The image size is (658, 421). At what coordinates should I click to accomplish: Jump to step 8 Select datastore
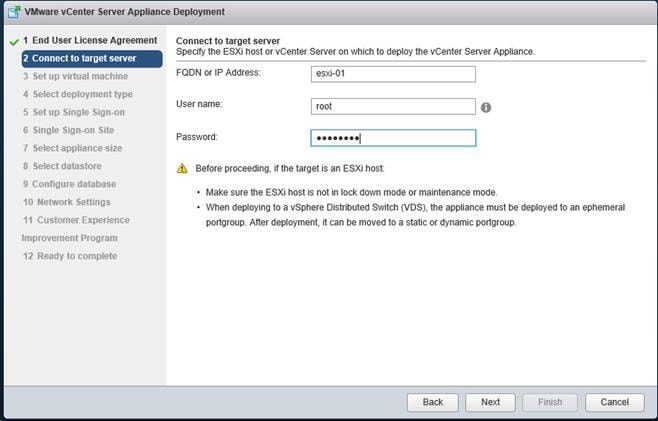click(x=62, y=166)
